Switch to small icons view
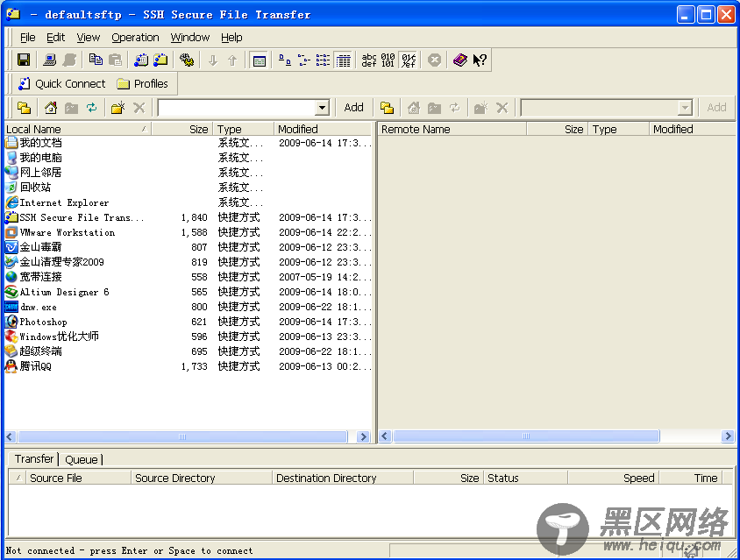 pyautogui.click(x=304, y=60)
